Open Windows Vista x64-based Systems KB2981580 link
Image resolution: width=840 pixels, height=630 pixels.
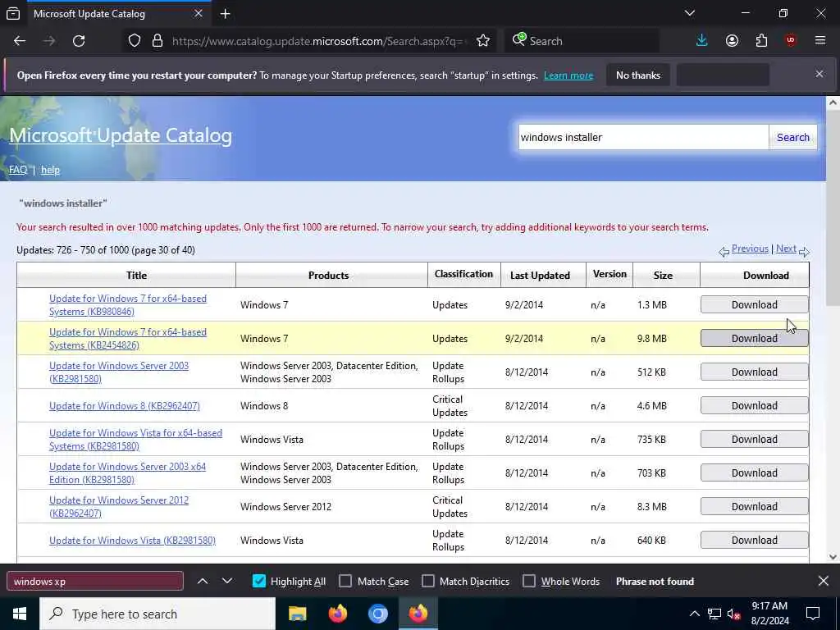[135, 440]
